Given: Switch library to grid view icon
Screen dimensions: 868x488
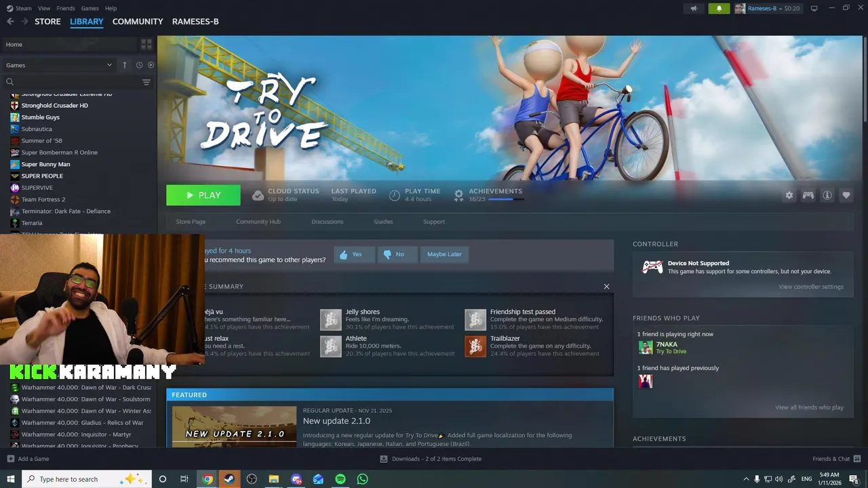Looking at the screenshot, I should [146, 44].
